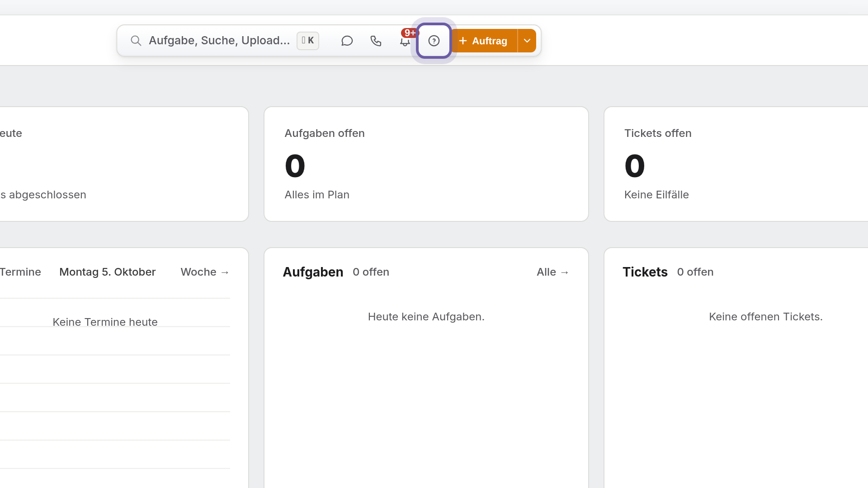868x488 pixels.
Task: Click the Tickets panel heading
Action: coord(645,272)
